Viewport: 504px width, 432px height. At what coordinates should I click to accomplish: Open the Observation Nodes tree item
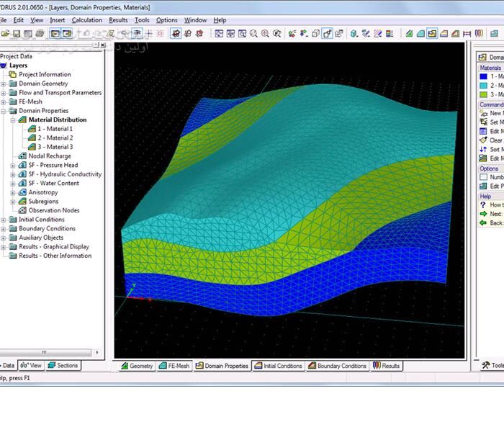point(53,210)
